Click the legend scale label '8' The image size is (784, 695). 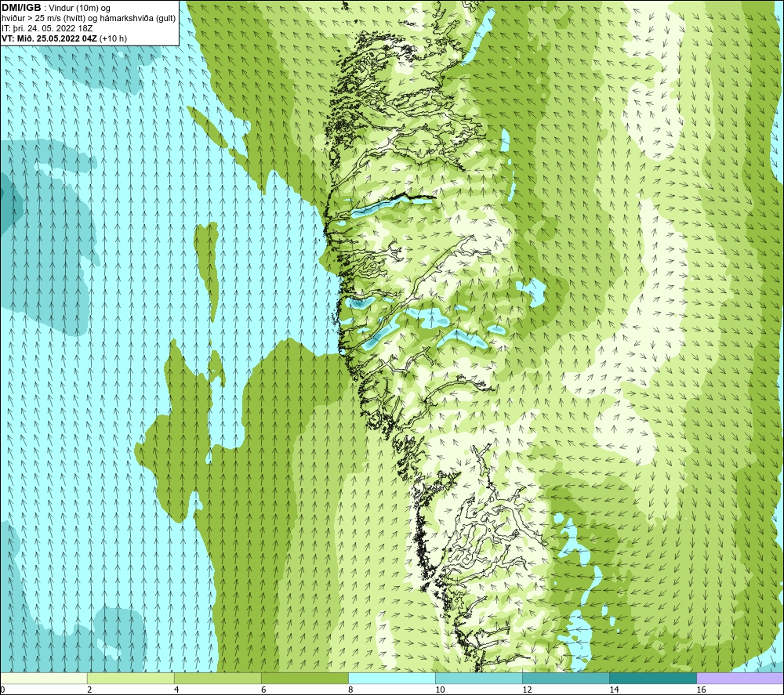click(x=350, y=690)
